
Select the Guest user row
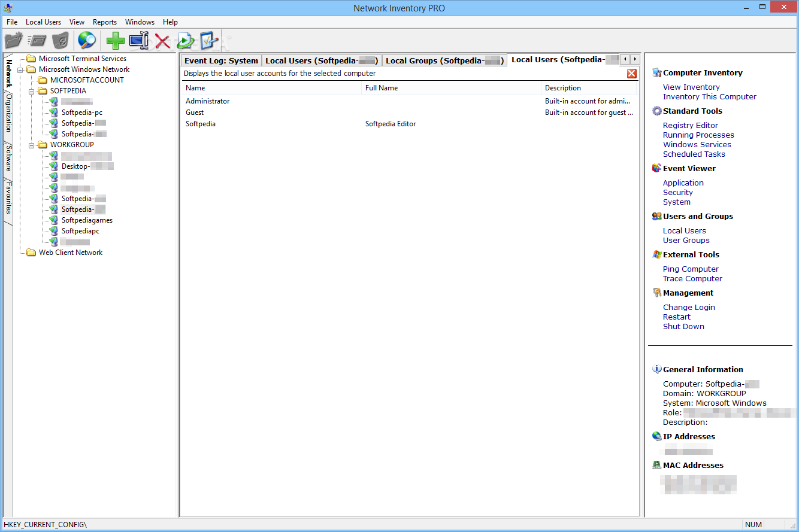(410, 113)
